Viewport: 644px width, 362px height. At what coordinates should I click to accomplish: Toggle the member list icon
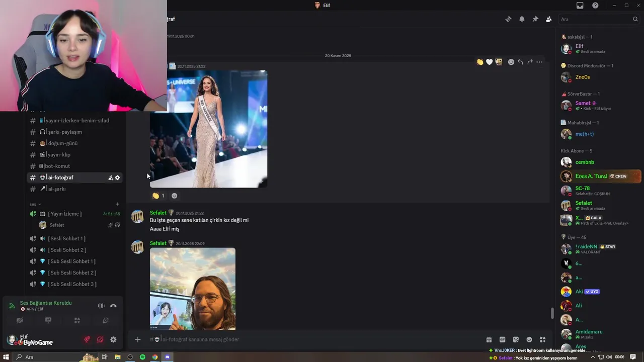(x=549, y=19)
